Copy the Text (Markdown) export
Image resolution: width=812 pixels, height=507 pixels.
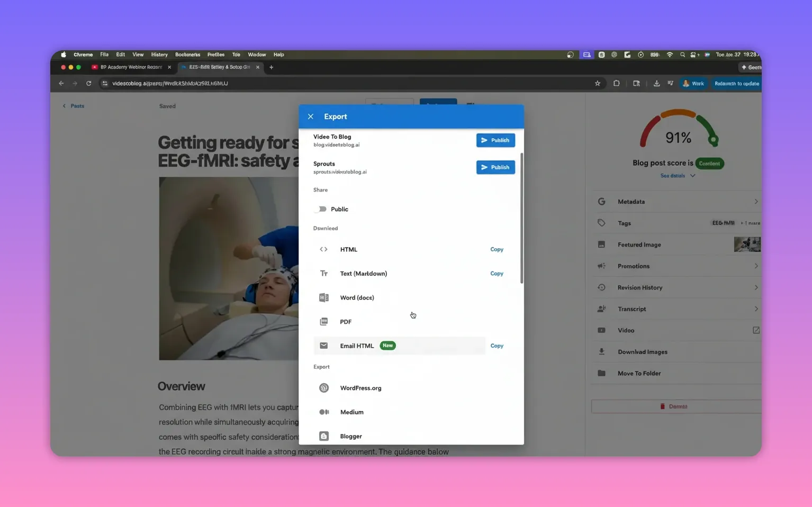[497, 273]
